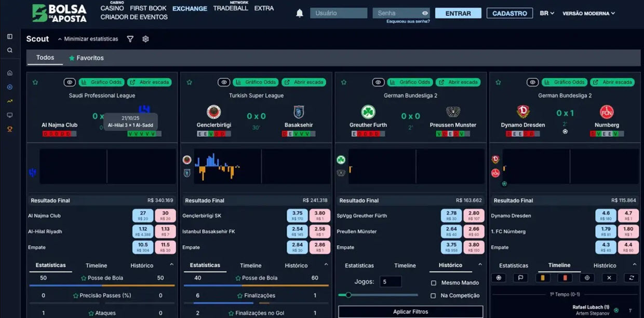
Task: Filter timeline by yellow card icon
Action: click(543, 278)
